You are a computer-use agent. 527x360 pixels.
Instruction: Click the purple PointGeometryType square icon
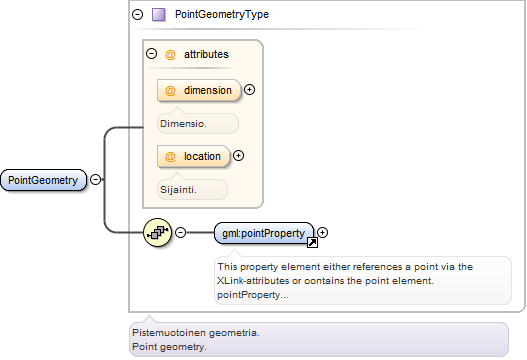159,15
